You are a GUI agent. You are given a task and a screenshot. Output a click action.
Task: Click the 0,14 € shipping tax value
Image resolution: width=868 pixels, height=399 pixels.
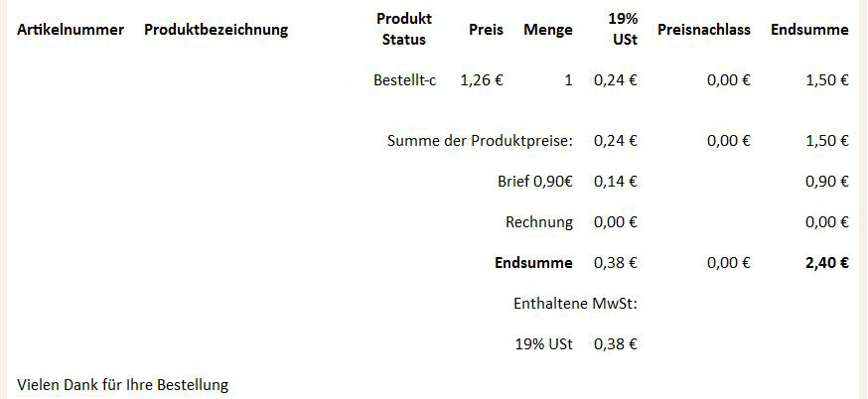pos(616,182)
